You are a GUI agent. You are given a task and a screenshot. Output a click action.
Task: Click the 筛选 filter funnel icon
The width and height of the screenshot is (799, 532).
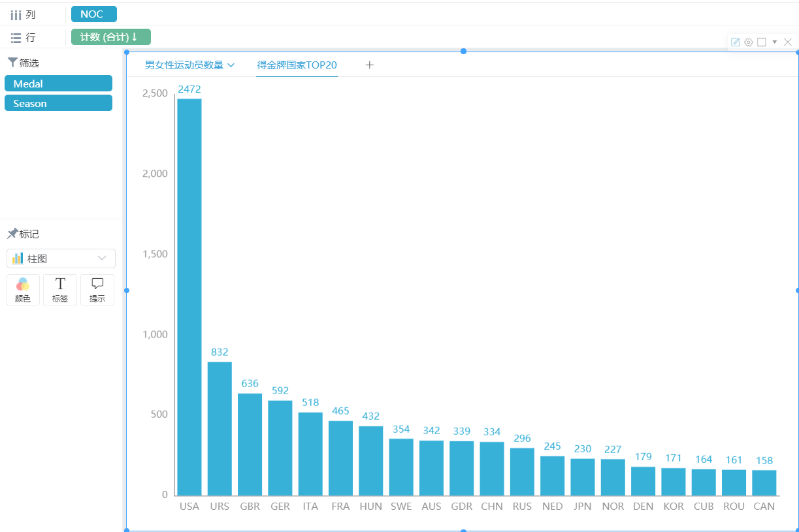(x=12, y=63)
